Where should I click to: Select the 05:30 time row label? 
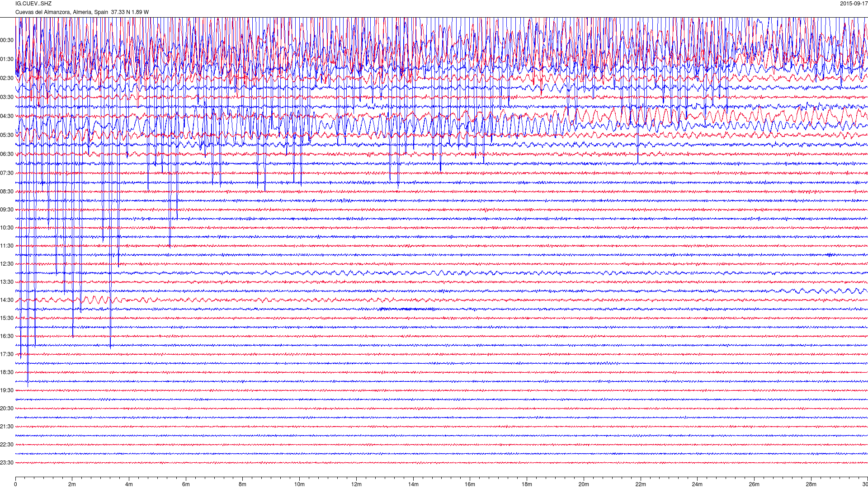click(x=7, y=135)
